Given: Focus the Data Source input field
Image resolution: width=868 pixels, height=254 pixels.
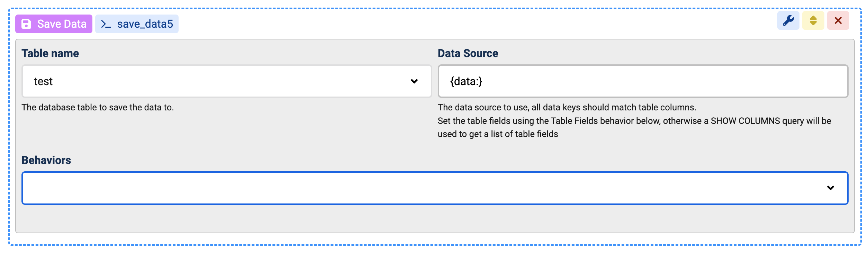Looking at the screenshot, I should click(658, 81).
